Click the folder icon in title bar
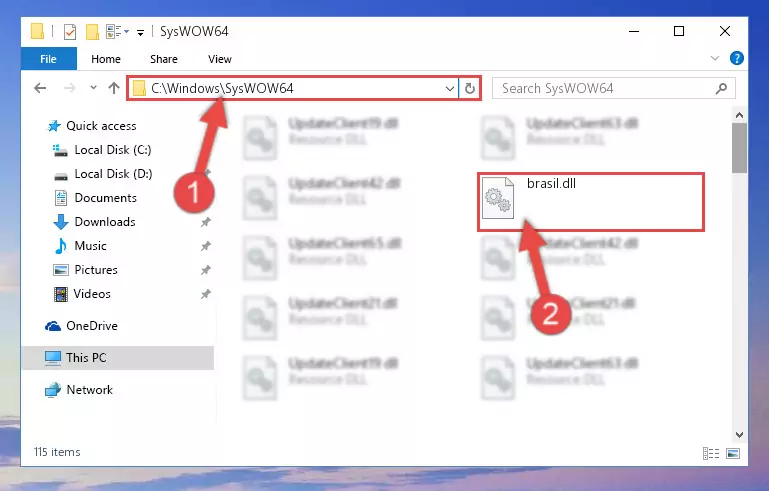 pyautogui.click(x=37, y=31)
